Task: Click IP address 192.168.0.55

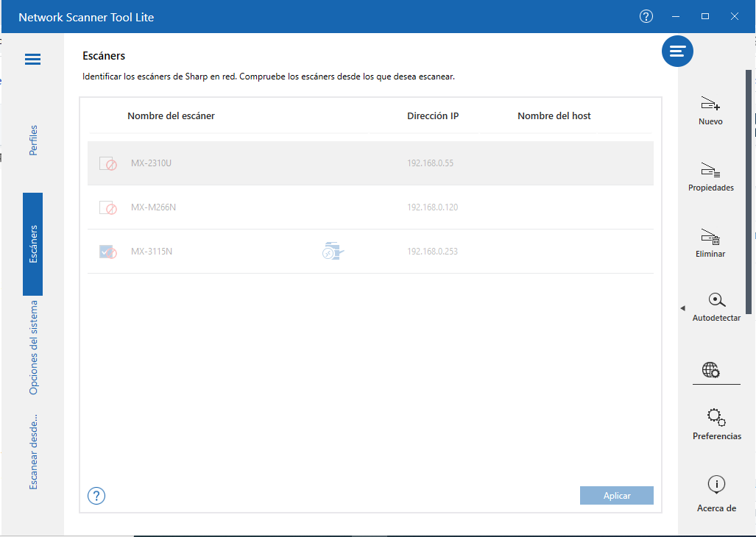Action: [x=430, y=163]
